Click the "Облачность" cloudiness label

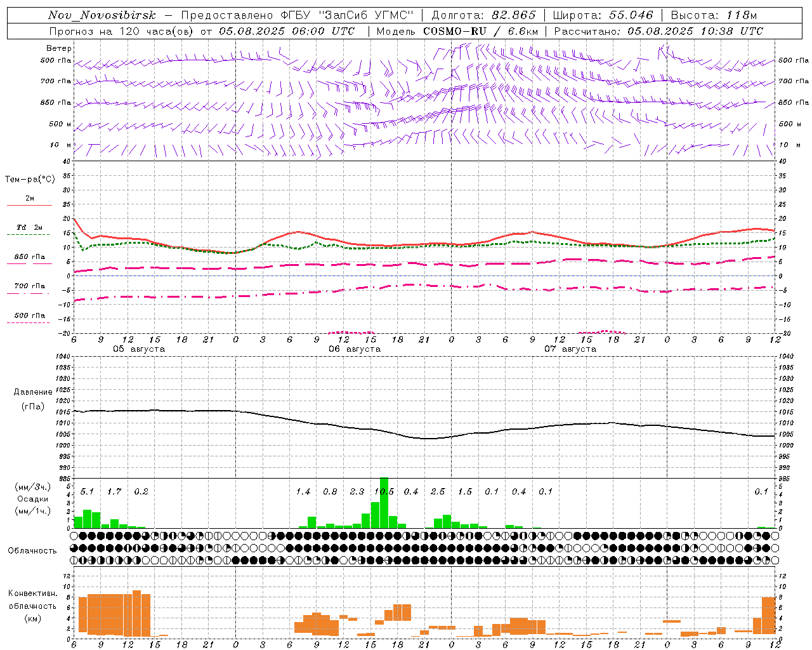(x=32, y=551)
